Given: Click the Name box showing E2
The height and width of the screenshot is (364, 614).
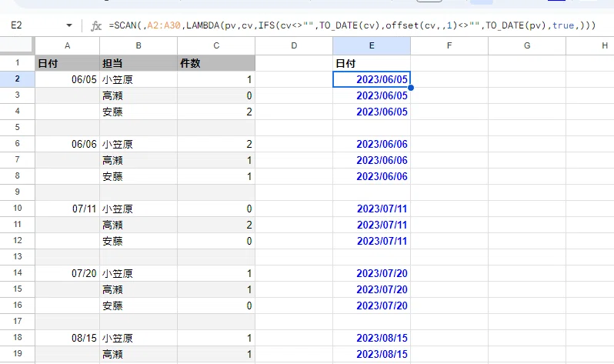Looking at the screenshot, I should point(16,25).
